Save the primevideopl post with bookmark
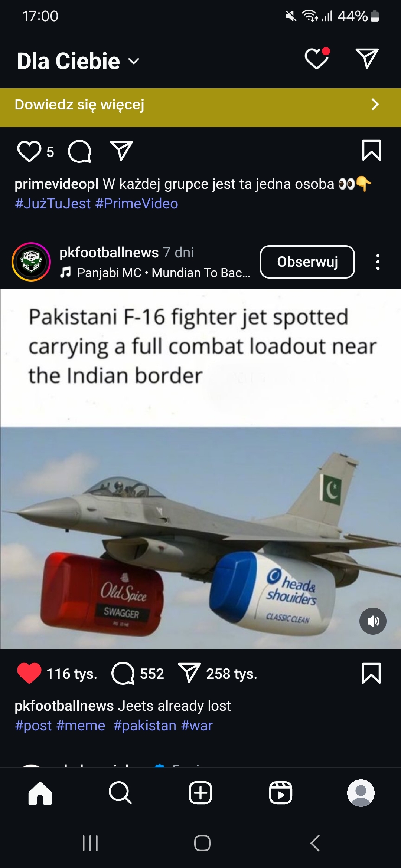Screen dimensions: 401x868 point(371,150)
